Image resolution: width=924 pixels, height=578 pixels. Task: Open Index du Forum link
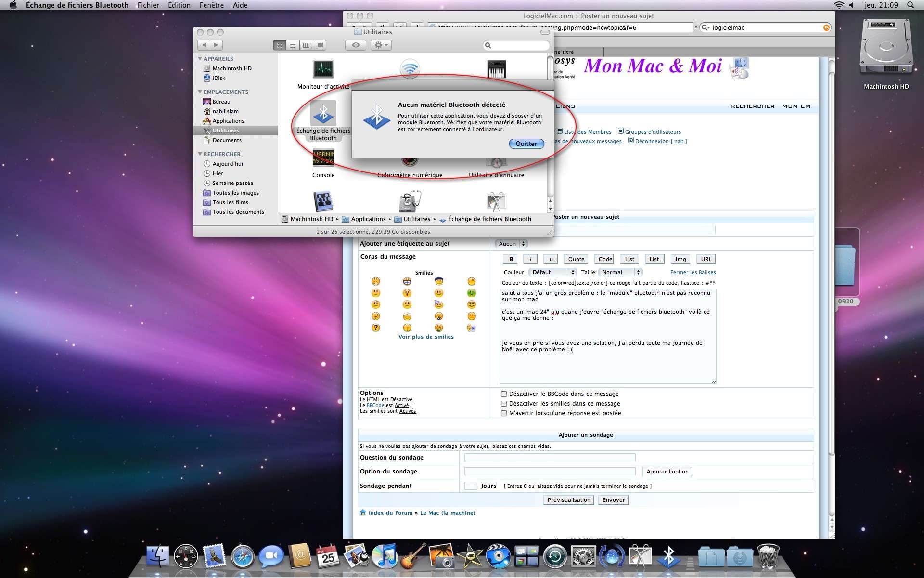(390, 513)
